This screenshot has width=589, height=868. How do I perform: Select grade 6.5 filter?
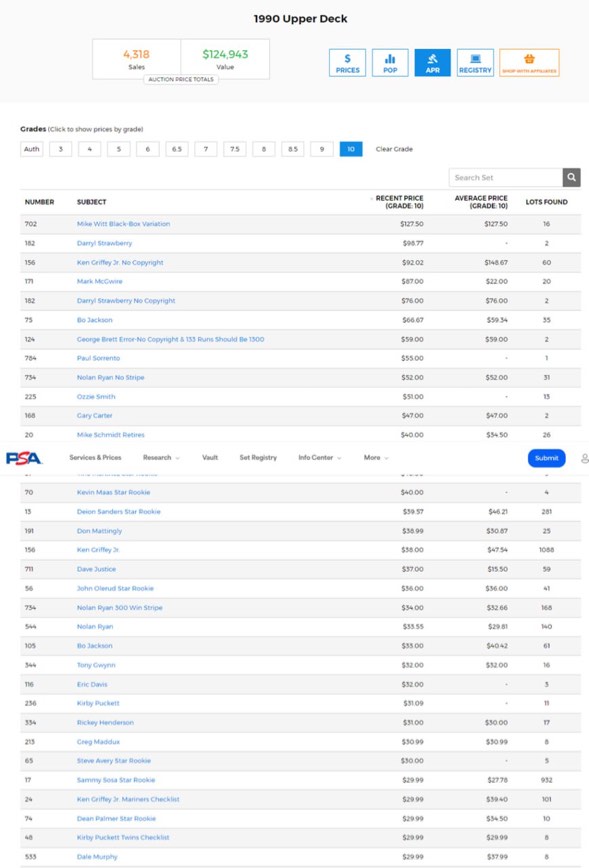[177, 149]
